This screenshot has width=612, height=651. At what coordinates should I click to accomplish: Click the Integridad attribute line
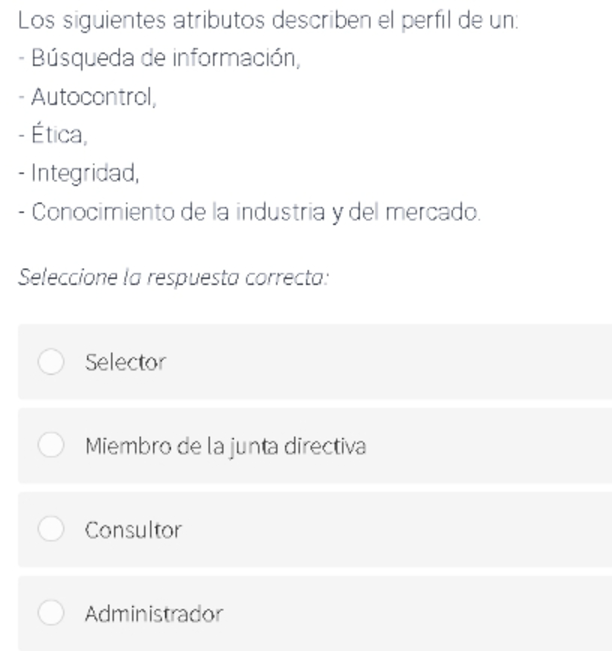point(78,173)
